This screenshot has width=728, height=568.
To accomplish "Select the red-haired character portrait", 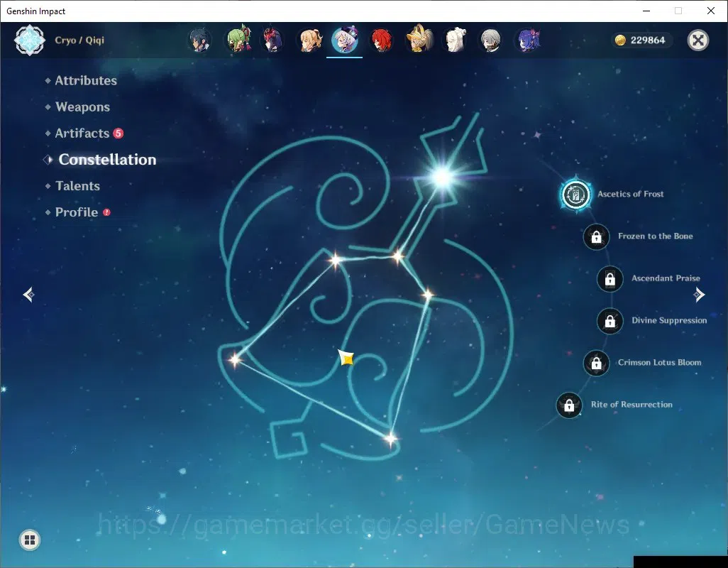I will [x=382, y=40].
